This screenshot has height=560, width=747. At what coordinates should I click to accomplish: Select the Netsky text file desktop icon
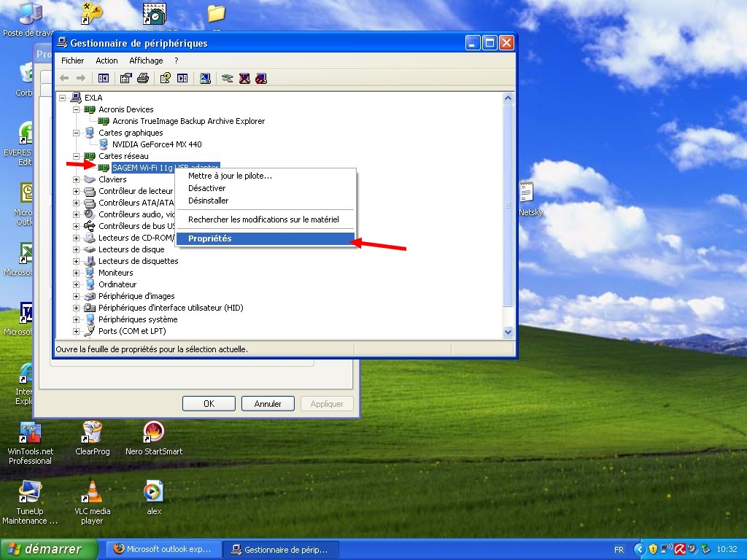pyautogui.click(x=528, y=199)
